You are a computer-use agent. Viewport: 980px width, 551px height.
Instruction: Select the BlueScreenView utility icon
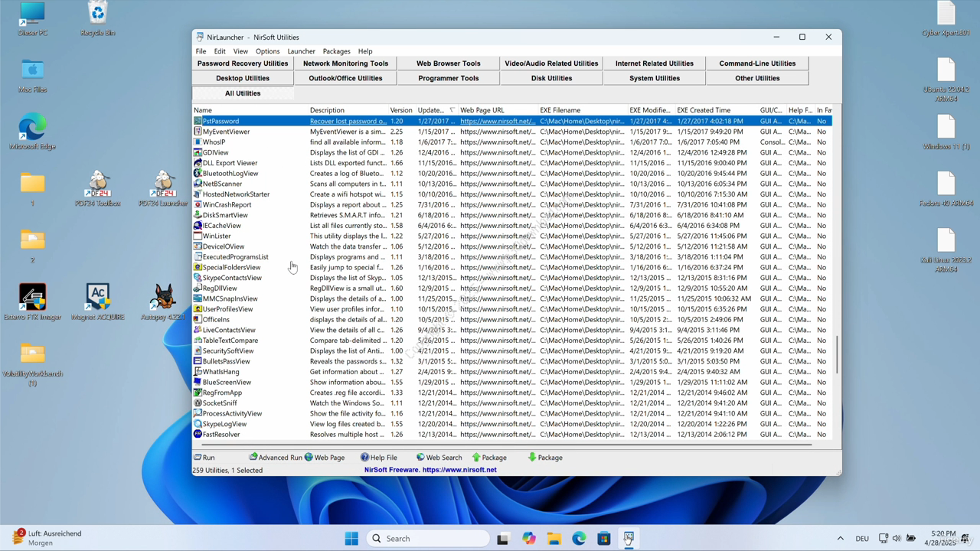click(198, 382)
